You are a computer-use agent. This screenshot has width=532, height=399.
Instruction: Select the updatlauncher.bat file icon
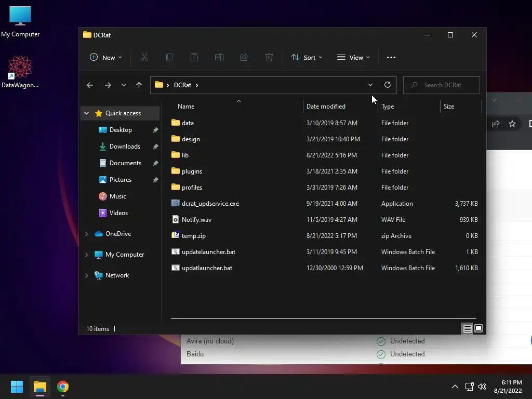click(176, 268)
